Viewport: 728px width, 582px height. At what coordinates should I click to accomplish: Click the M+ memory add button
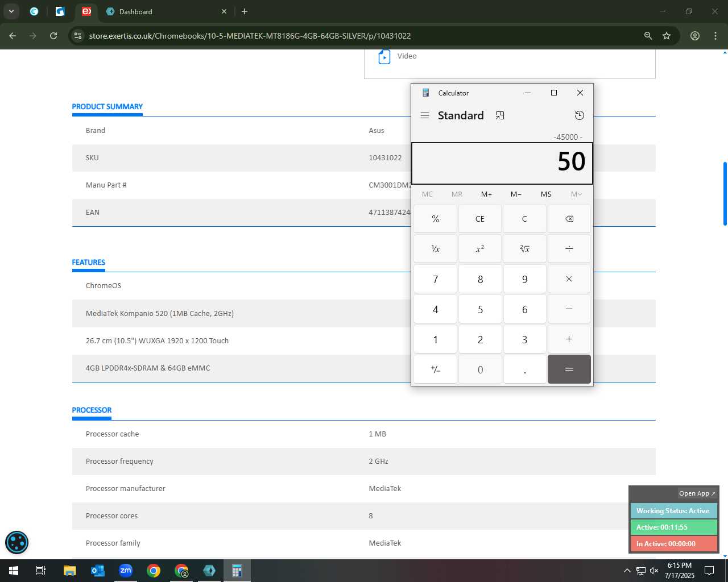click(x=486, y=194)
